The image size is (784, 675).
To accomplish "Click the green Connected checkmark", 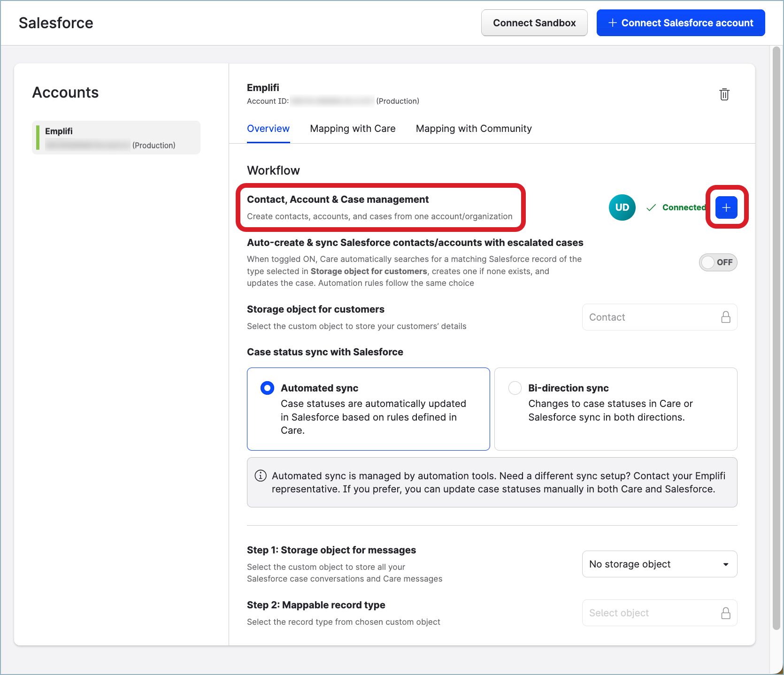I will point(652,207).
